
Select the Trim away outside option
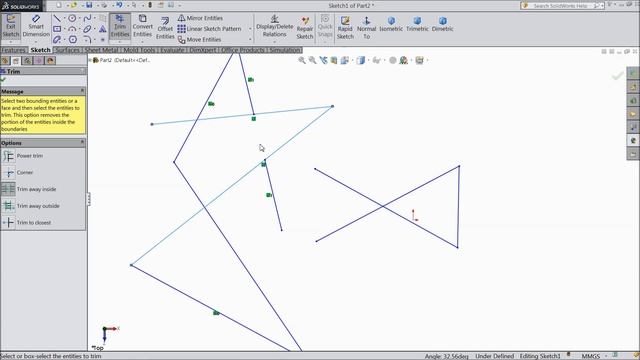point(31,206)
